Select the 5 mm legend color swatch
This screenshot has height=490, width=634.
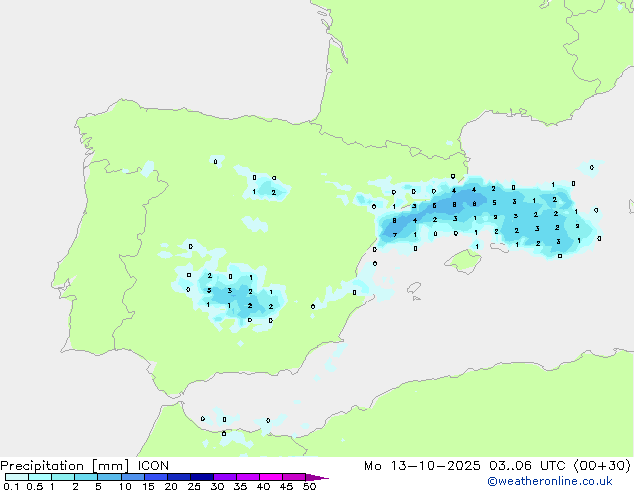tap(109, 477)
